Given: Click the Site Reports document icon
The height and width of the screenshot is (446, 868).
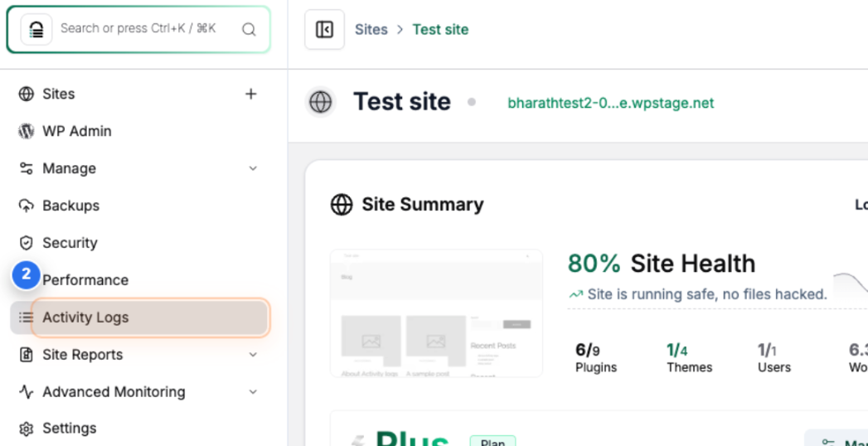Looking at the screenshot, I should pyautogui.click(x=26, y=355).
